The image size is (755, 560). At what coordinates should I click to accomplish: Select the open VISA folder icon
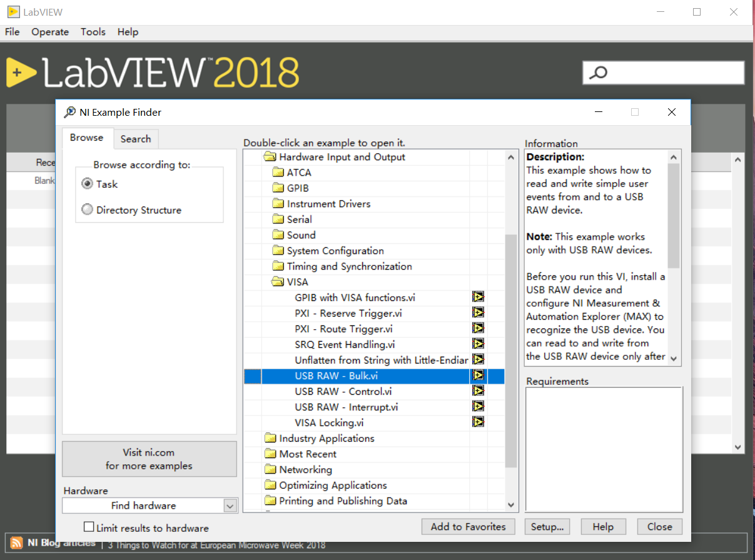pyautogui.click(x=278, y=282)
